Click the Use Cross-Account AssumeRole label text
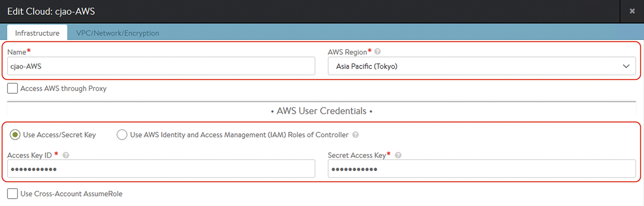 click(71, 194)
